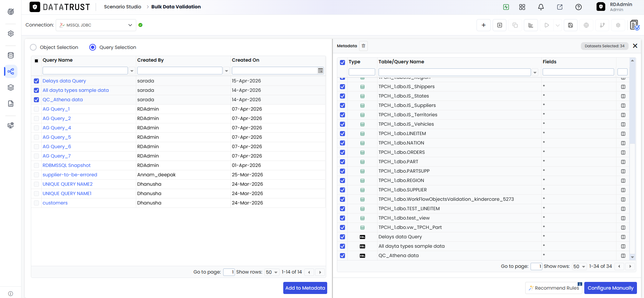
Task: Click the globe toolbar icon
Action: [586, 25]
